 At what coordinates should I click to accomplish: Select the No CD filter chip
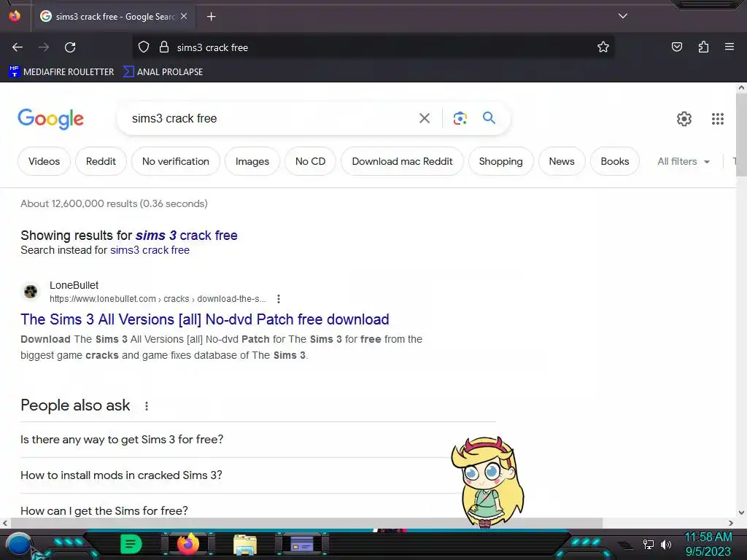coord(311,161)
